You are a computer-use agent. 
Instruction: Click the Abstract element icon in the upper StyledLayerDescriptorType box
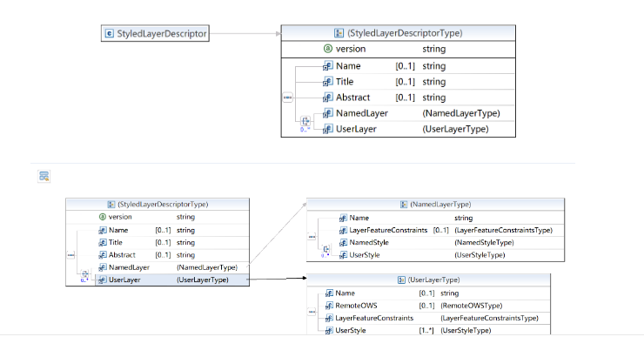click(x=327, y=98)
